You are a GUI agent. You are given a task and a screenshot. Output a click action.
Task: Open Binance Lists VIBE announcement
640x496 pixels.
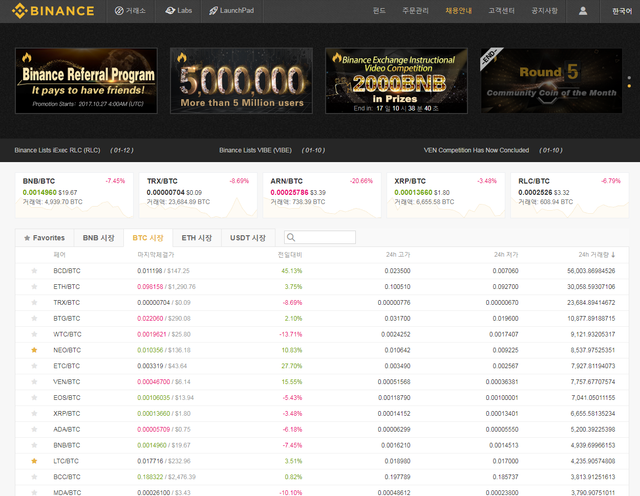click(256, 150)
